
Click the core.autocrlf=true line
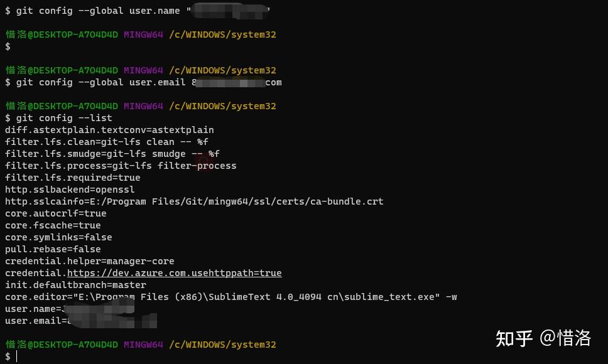coord(55,213)
